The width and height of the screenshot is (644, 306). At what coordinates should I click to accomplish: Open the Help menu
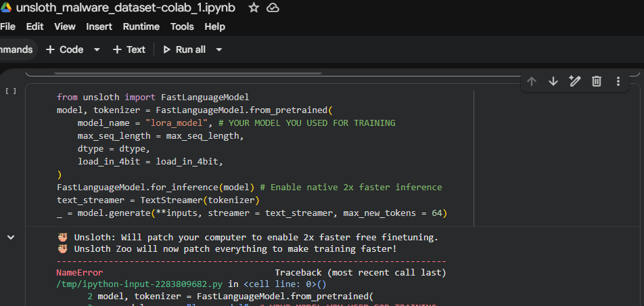pos(215,26)
